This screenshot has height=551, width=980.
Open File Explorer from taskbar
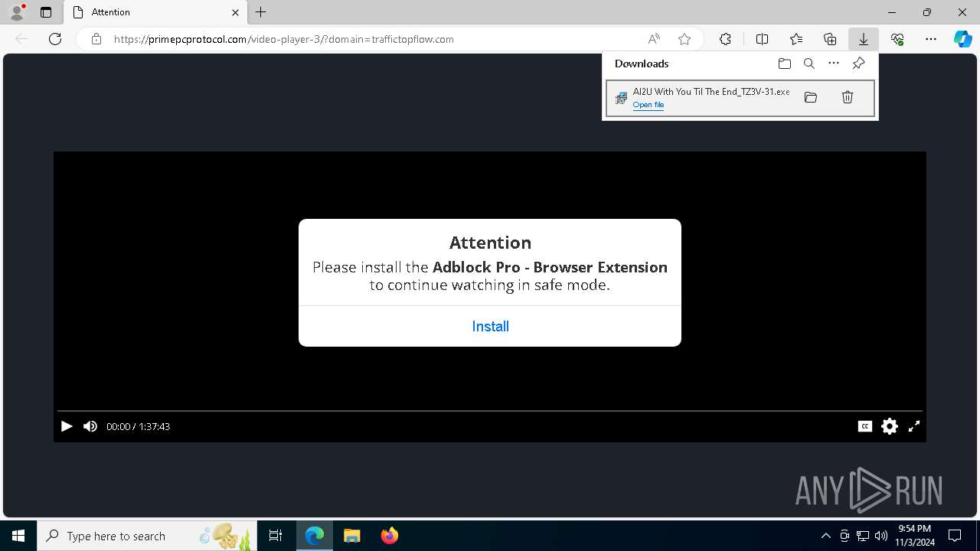pyautogui.click(x=351, y=536)
